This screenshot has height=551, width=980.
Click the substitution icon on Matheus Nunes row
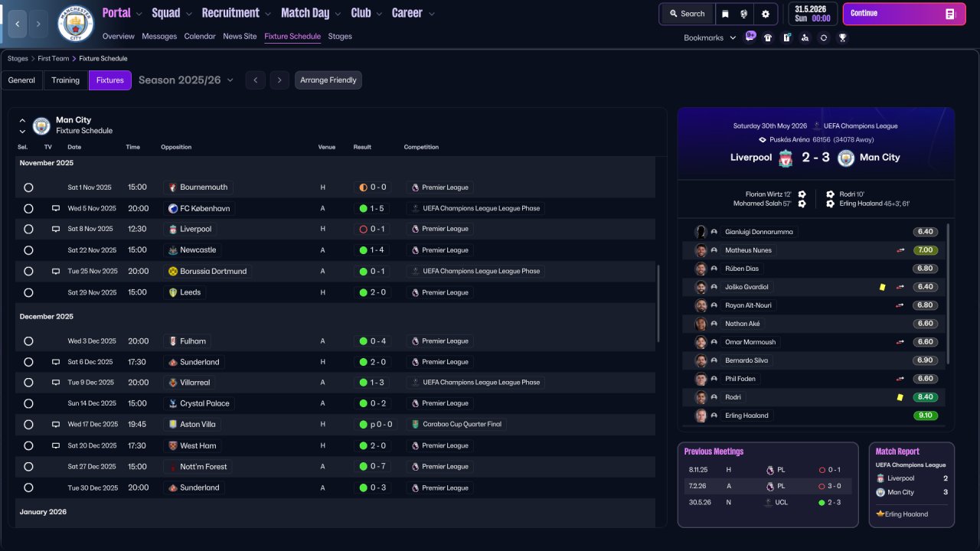tap(900, 250)
